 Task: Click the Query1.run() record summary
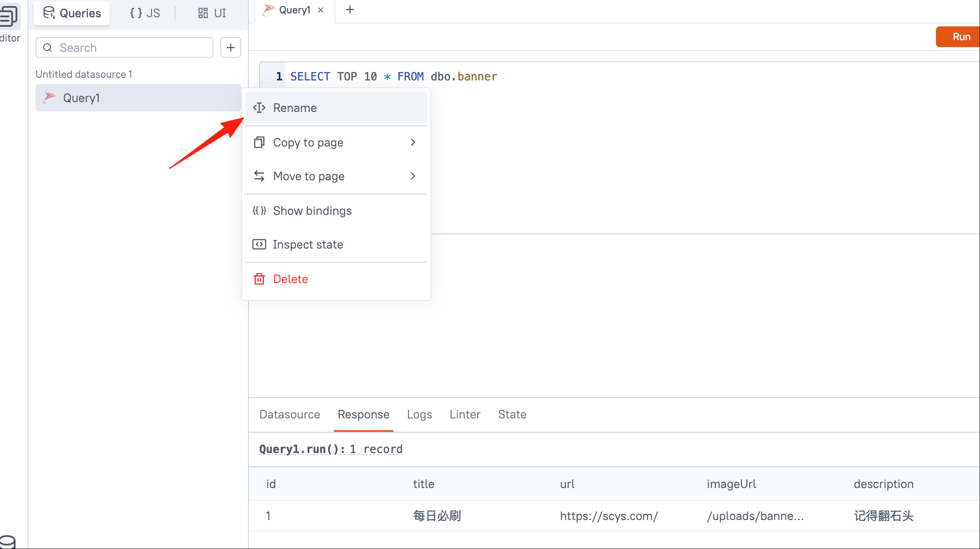(331, 449)
